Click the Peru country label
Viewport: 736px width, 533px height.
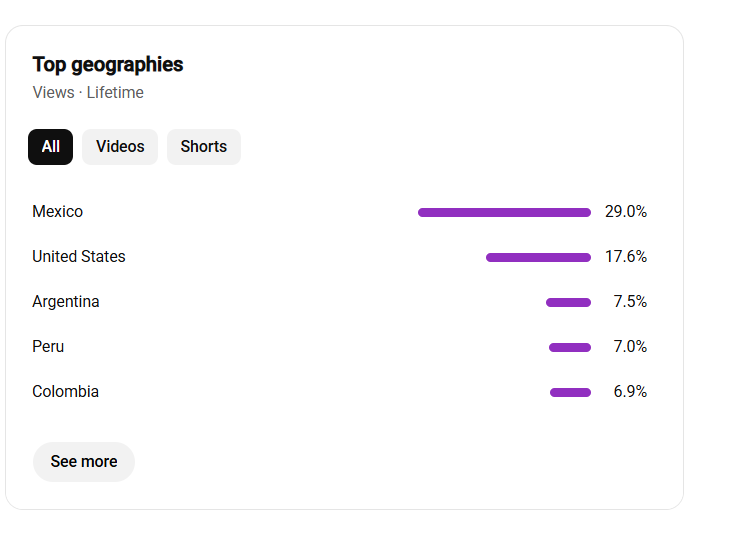pos(48,347)
